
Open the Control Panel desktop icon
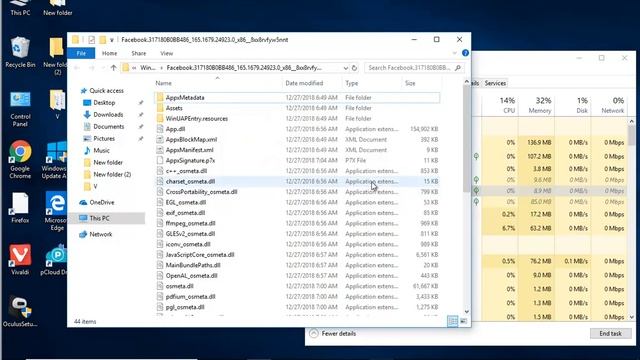pyautogui.click(x=20, y=109)
